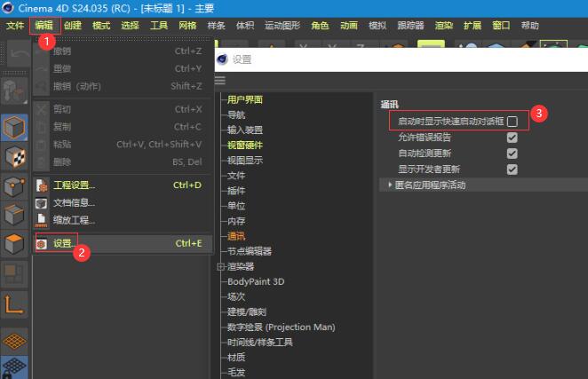Select 单位 in settings tree
The width and height of the screenshot is (588, 379).
[x=236, y=206]
